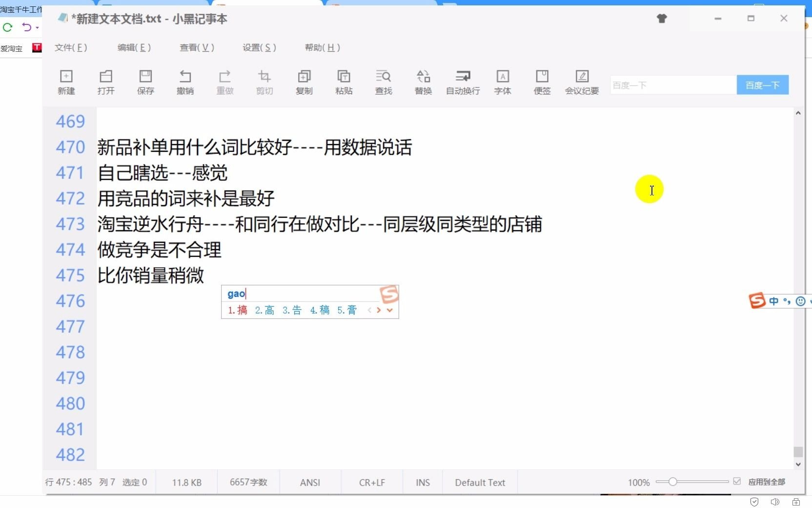Screen dimensions: 812x508
Task: Toggle the 应用到全部 checkbox
Action: [737, 482]
